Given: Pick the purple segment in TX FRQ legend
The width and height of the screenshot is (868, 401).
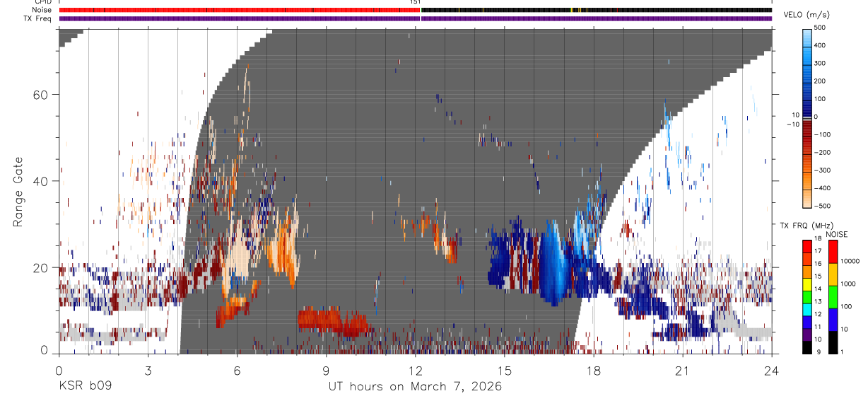Looking at the screenshot, I should tap(807, 335).
